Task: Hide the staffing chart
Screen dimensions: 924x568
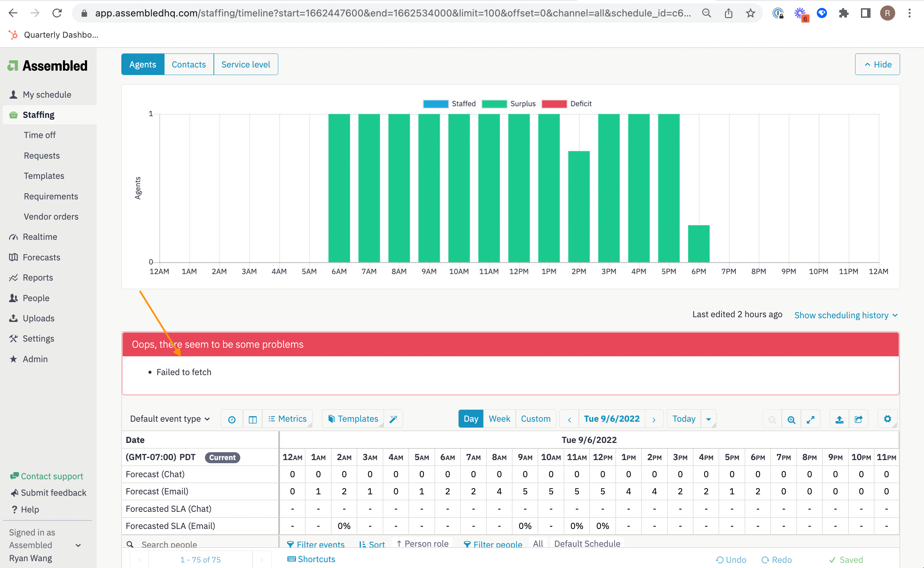Action: point(877,64)
